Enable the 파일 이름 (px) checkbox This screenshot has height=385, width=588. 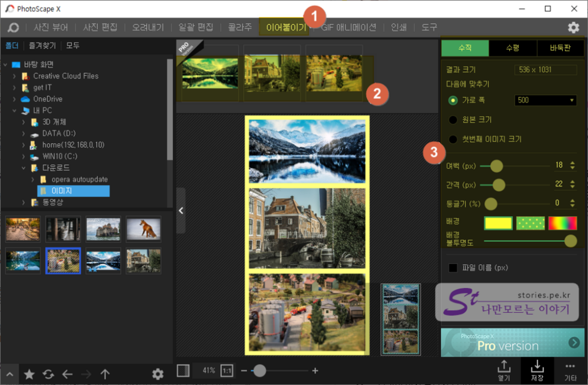453,268
